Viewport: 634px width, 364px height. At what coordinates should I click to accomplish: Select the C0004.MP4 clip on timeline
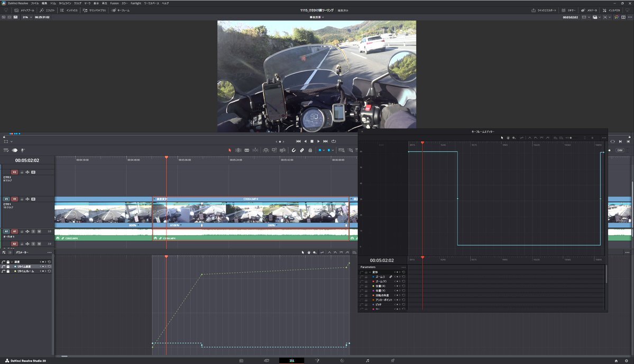pos(251,211)
